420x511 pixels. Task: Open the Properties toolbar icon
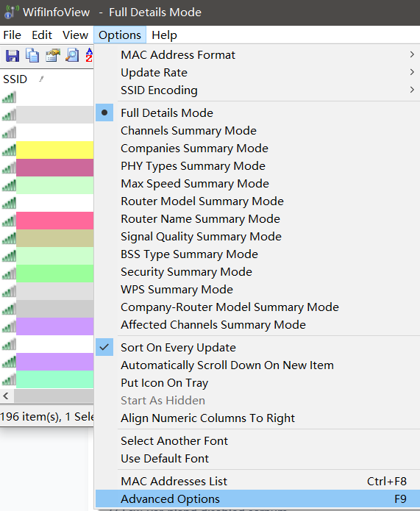pyautogui.click(x=52, y=56)
